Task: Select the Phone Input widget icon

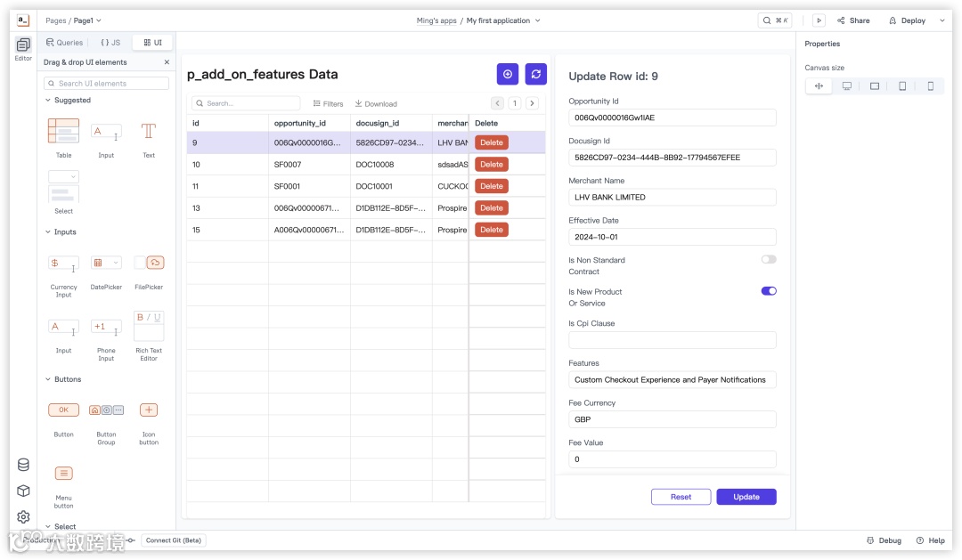Action: coord(106,328)
